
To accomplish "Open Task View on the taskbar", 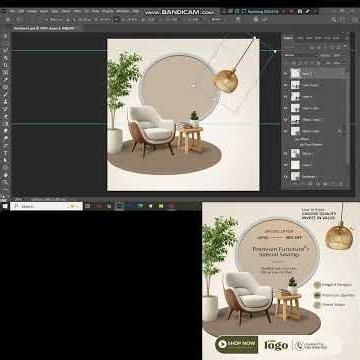I will click(87, 206).
